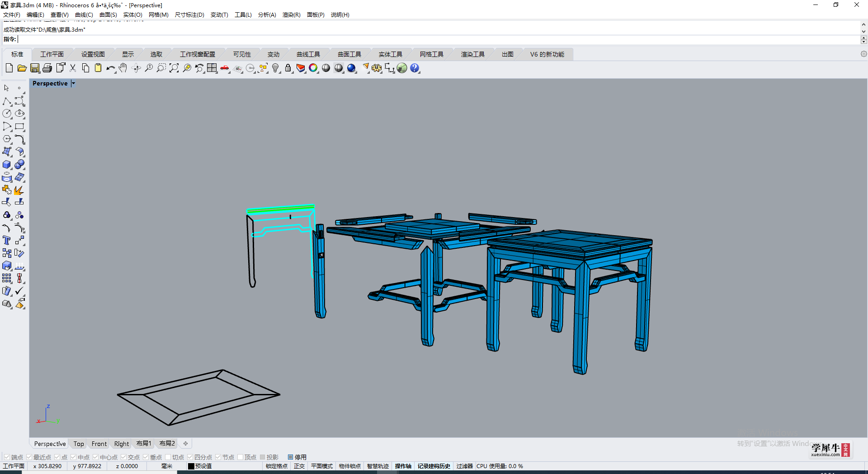
Task: Print with the printer icon
Action: 47,68
